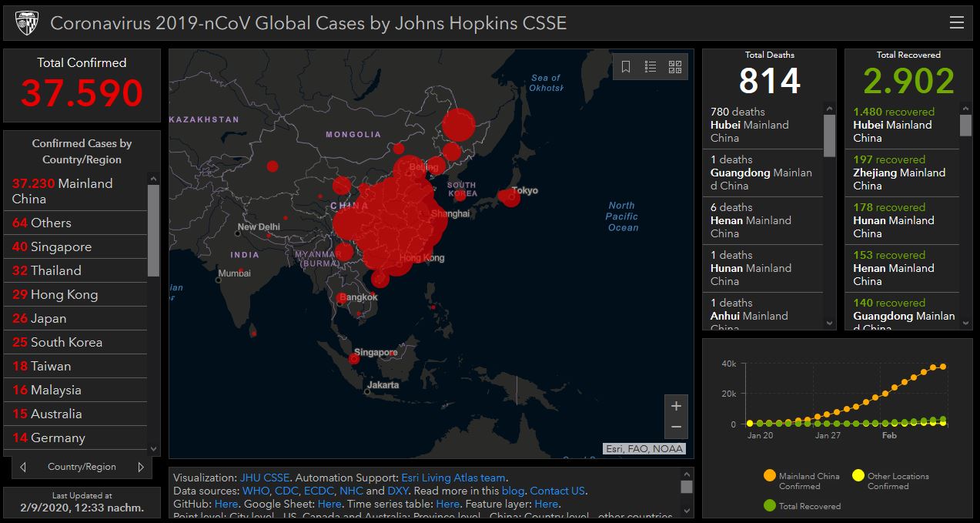Click the Singapore red circle on map
980x523 pixels.
coord(354,358)
